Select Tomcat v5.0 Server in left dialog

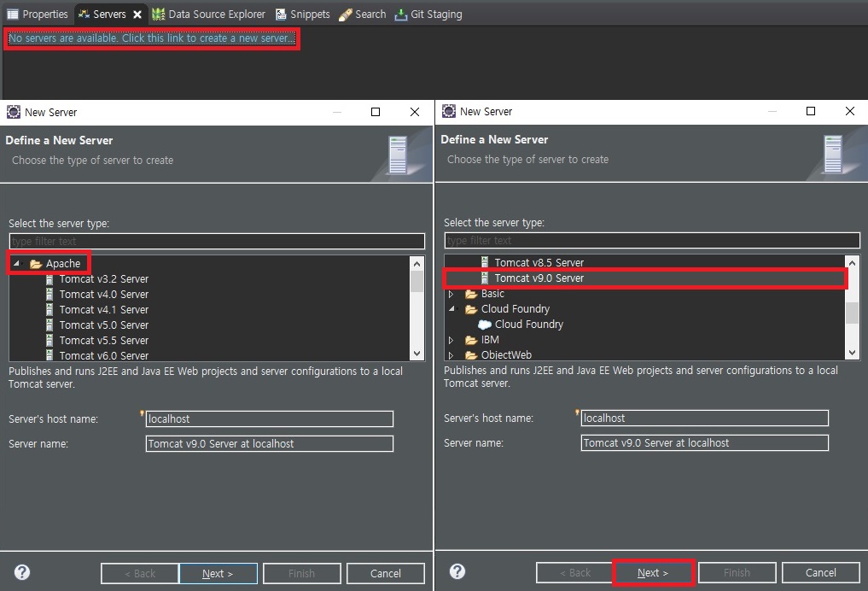[103, 325]
